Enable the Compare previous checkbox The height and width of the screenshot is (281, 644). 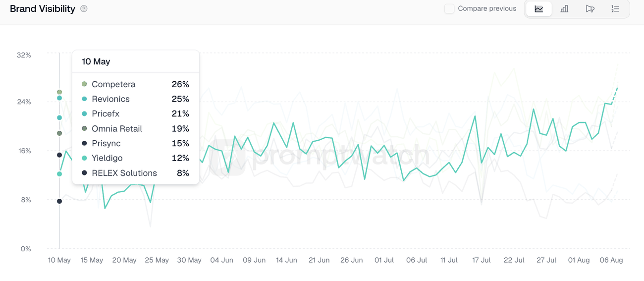449,8
